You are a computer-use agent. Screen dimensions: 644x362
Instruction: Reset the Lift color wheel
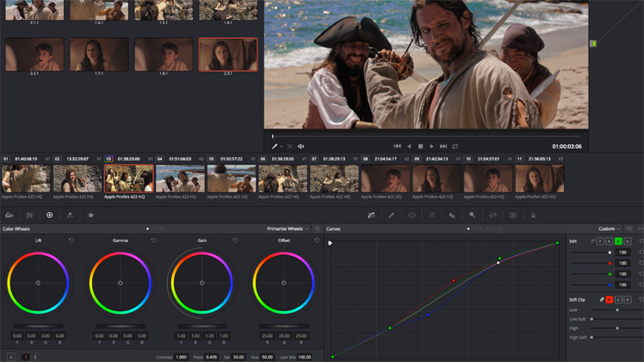click(x=71, y=240)
